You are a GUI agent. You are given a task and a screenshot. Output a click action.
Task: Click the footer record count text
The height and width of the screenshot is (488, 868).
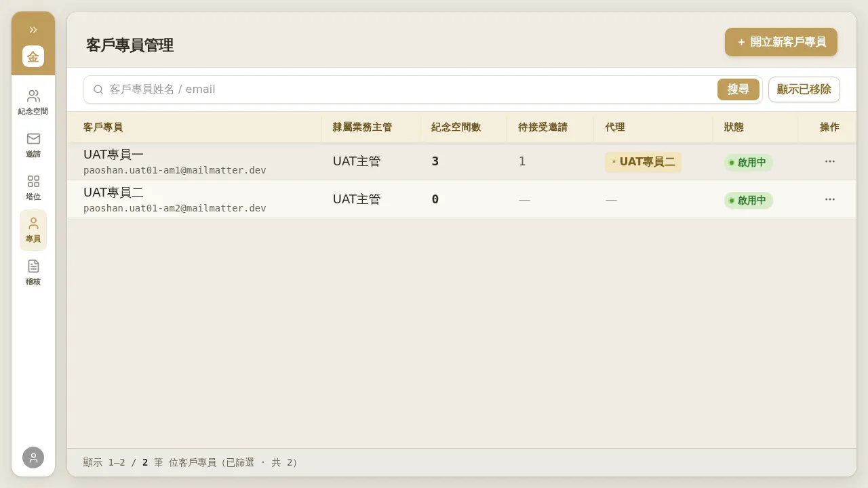coord(191,462)
